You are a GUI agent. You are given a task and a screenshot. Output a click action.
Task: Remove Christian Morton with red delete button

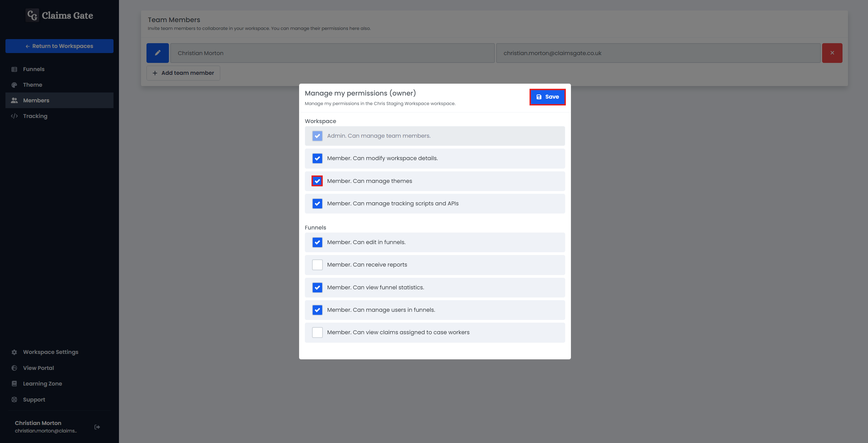coord(832,53)
